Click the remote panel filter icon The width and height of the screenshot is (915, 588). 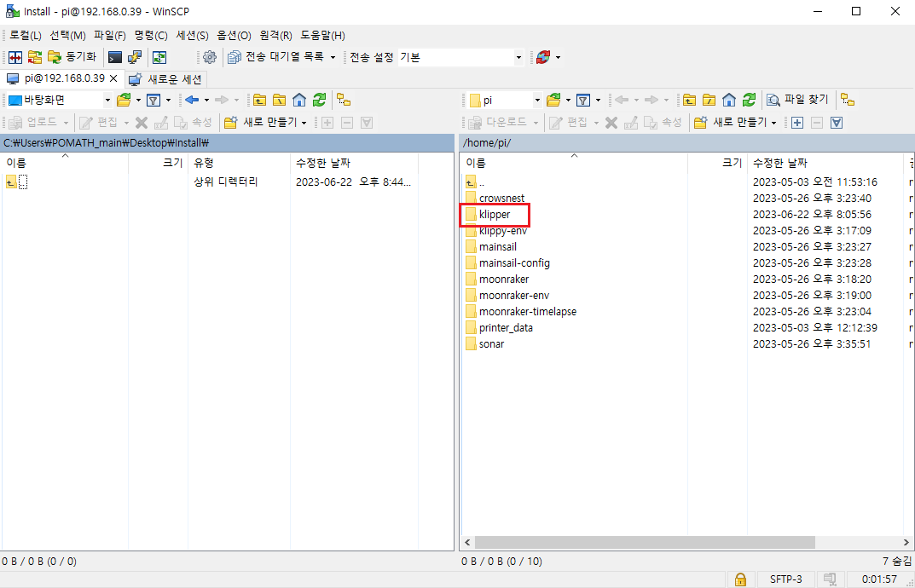[x=583, y=101]
